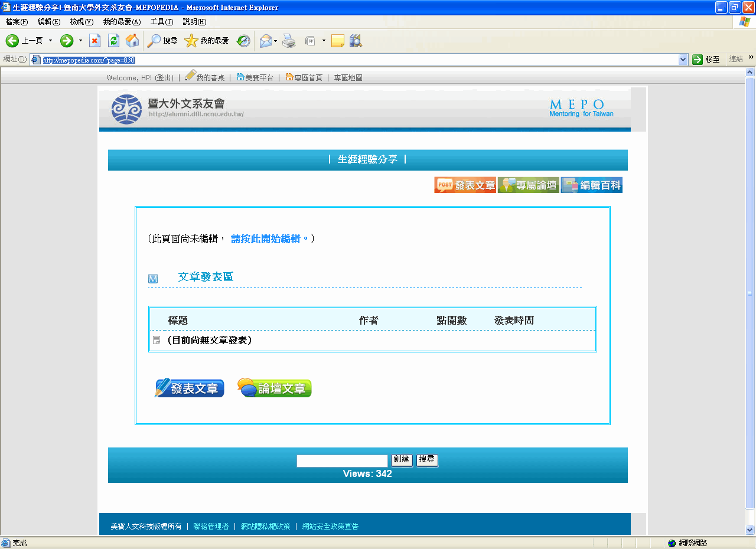
Task: Open 專屬論壇 forum icon button
Action: (x=528, y=185)
